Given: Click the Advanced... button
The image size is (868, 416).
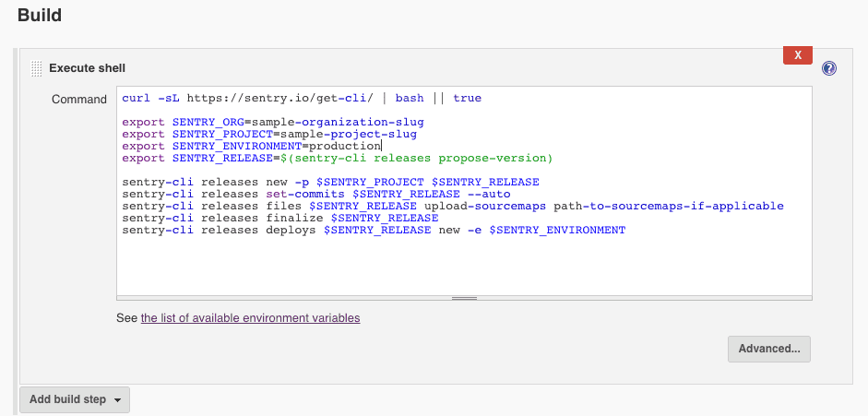Looking at the screenshot, I should coord(768,349).
